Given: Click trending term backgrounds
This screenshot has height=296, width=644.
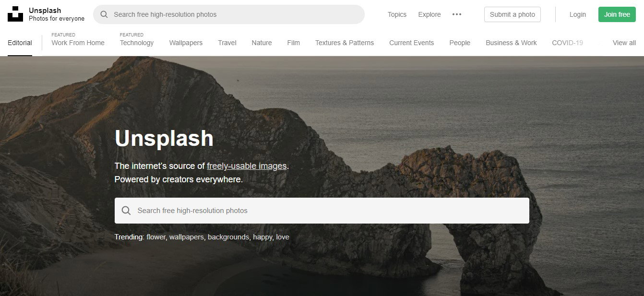Looking at the screenshot, I should tap(228, 237).
